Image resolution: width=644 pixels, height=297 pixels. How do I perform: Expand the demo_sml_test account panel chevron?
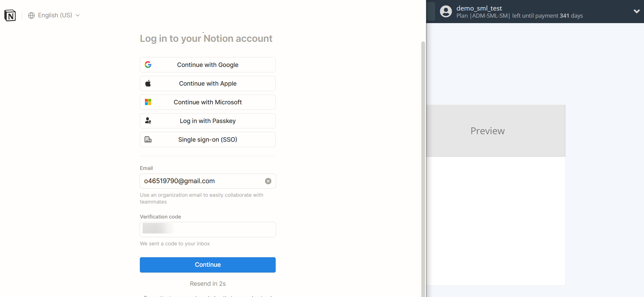(x=637, y=11)
